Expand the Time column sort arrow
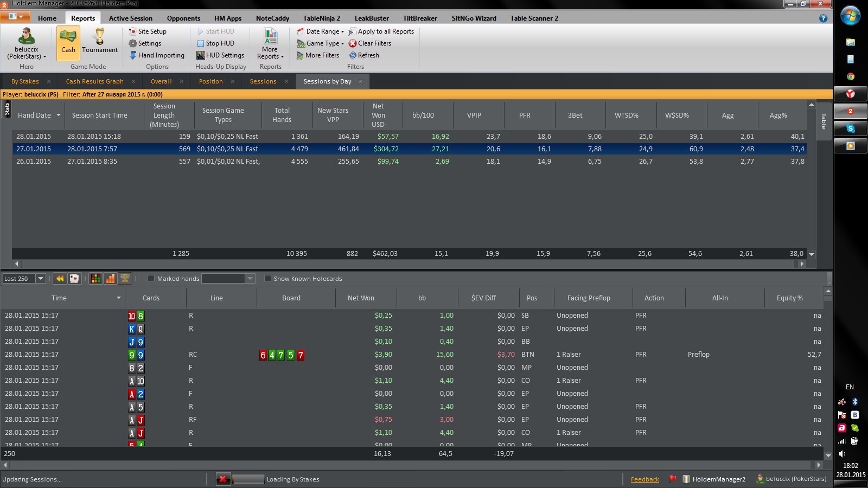 tap(118, 298)
